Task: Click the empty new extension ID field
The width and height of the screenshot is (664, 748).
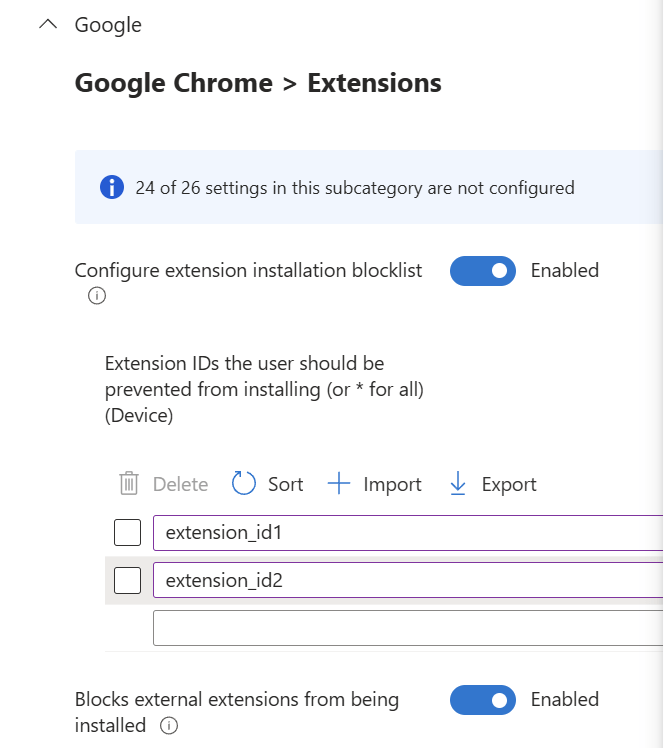Action: point(400,628)
